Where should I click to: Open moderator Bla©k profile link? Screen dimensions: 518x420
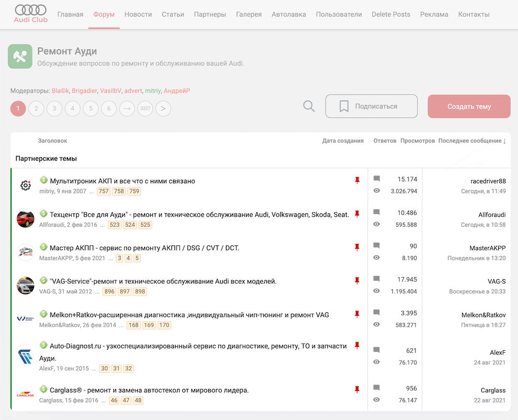coord(60,91)
